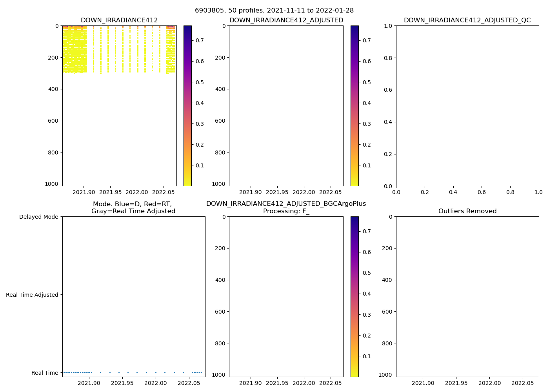549x392 pixels.
Task: Click inside the empty DOWN_IRRADIANCE412_ADJUSTED plot area
Action: [x=286, y=106]
